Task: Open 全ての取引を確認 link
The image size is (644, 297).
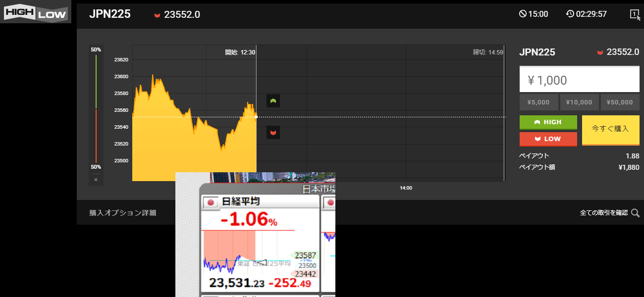Action: click(x=604, y=213)
